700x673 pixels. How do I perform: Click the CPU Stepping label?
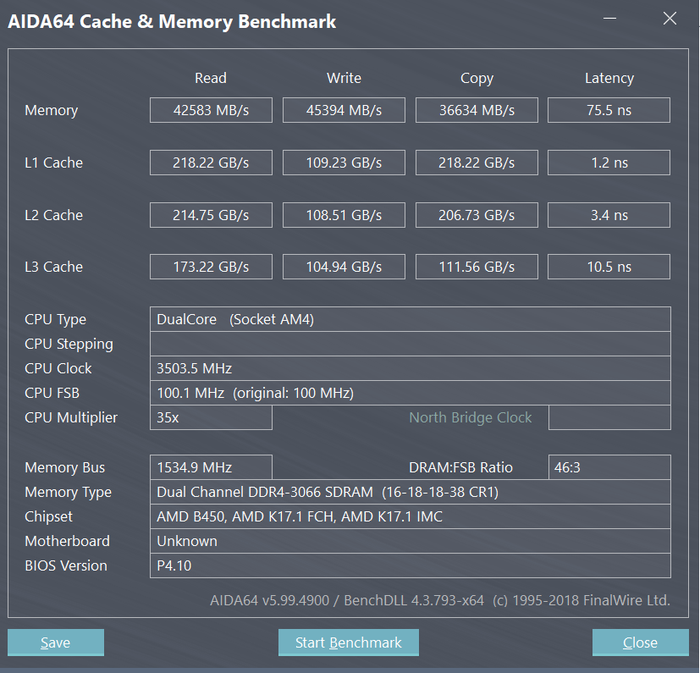coord(69,344)
